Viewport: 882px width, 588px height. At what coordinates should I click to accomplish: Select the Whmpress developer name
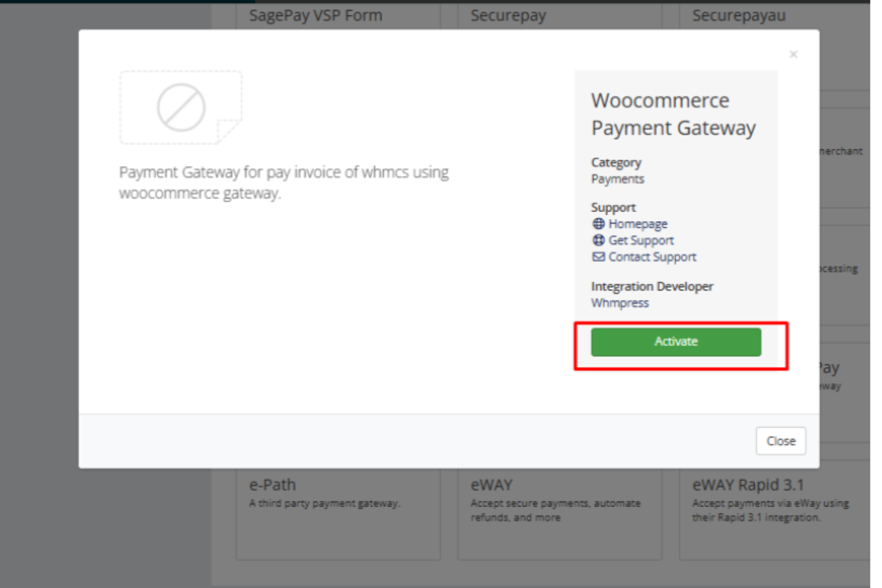click(x=620, y=303)
